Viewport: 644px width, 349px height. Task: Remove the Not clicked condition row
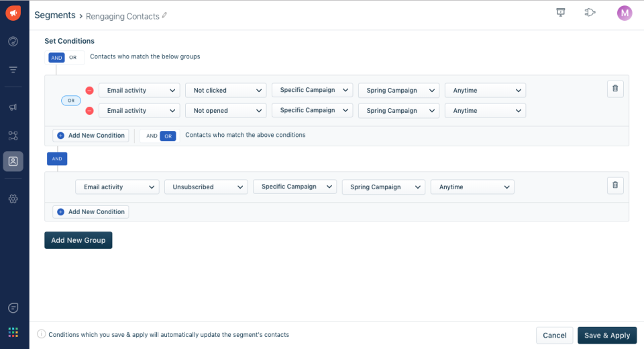(x=89, y=91)
